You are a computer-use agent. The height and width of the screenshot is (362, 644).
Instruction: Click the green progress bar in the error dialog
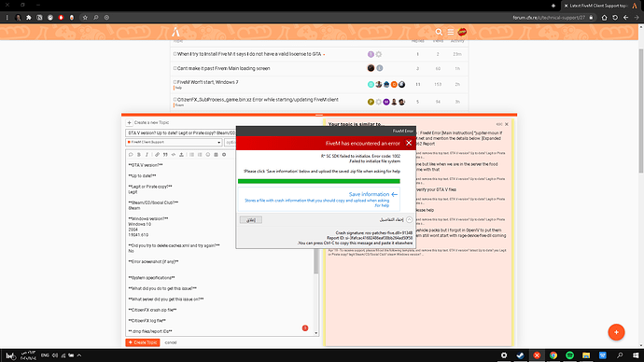pyautogui.click(x=318, y=181)
